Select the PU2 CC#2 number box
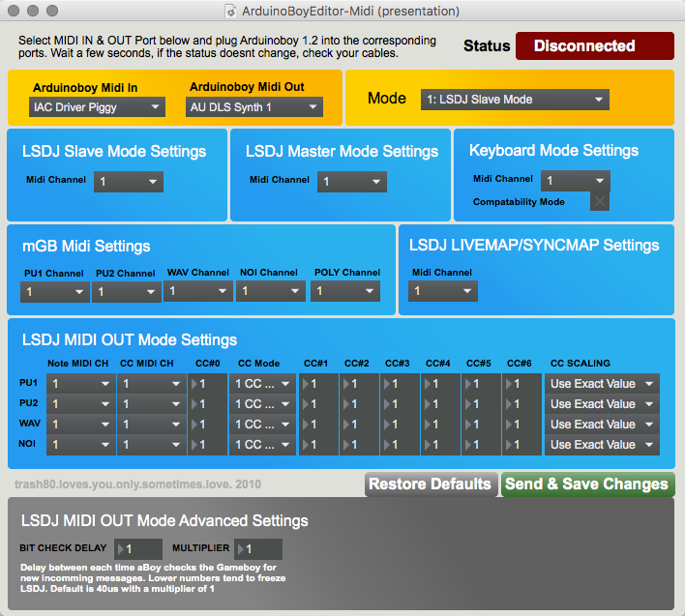The image size is (685, 616). click(359, 404)
